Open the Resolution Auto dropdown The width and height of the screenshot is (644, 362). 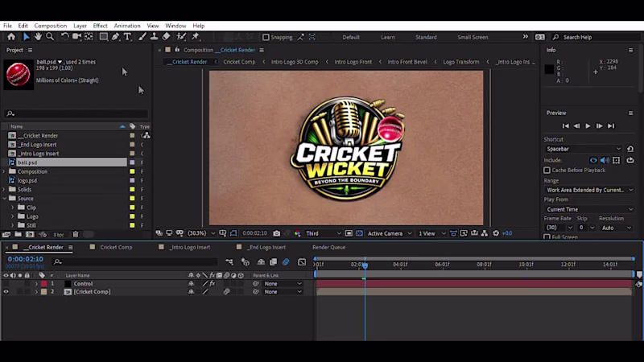[x=615, y=228]
